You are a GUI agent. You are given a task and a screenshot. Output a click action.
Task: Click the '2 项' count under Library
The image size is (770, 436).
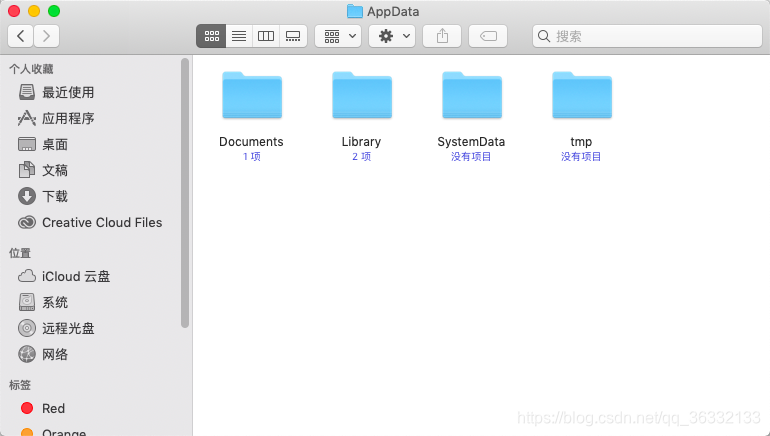point(361,157)
